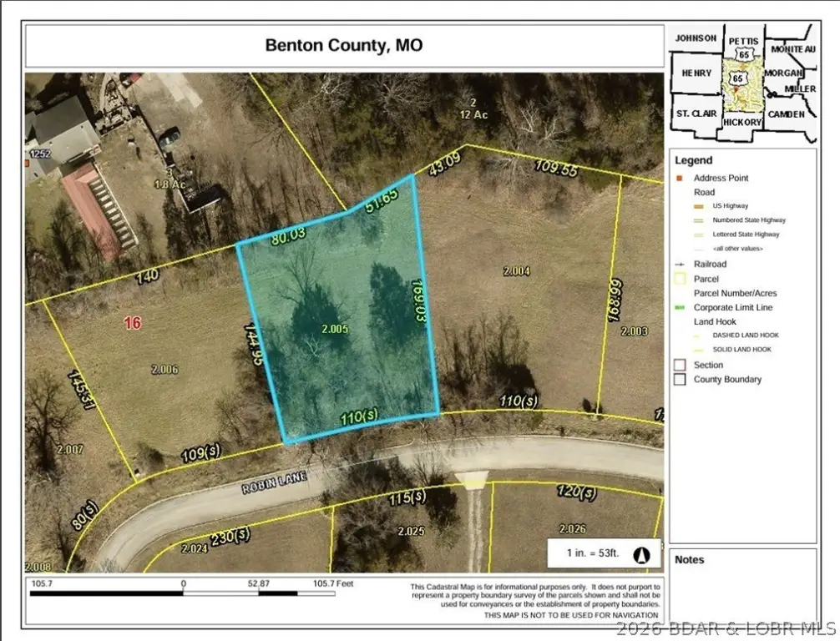Click the US Highway color swatch
Image resolution: width=840 pixels, height=641 pixels.
click(699, 206)
